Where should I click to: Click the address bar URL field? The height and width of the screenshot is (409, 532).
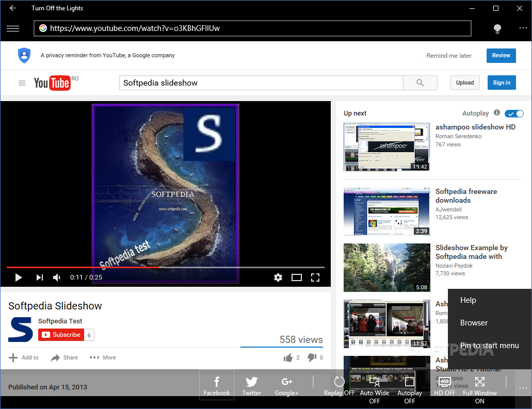252,28
